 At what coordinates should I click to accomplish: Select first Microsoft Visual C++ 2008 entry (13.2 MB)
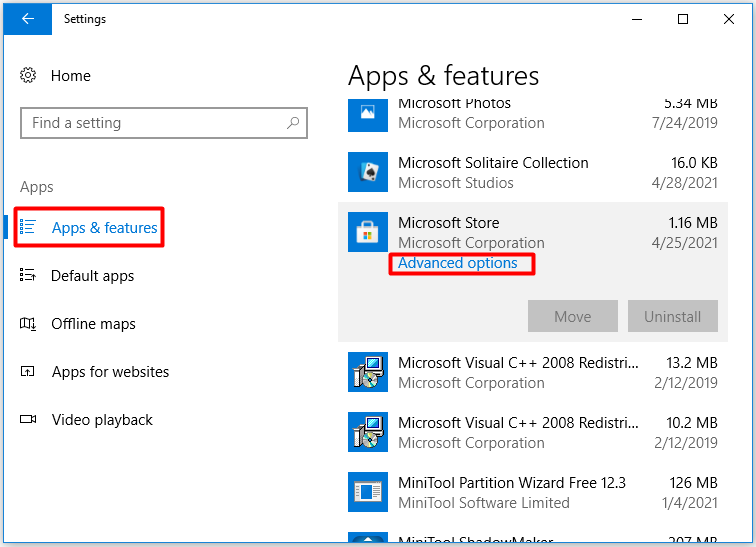(533, 372)
